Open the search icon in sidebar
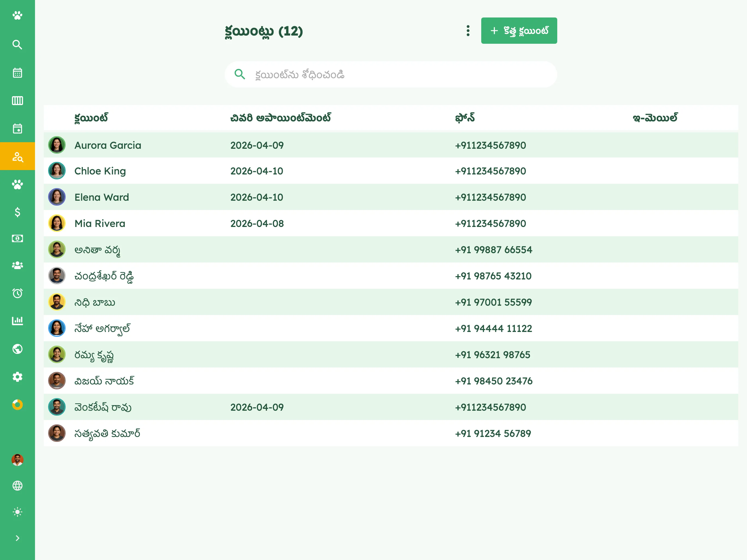This screenshot has height=560, width=747. (17, 45)
